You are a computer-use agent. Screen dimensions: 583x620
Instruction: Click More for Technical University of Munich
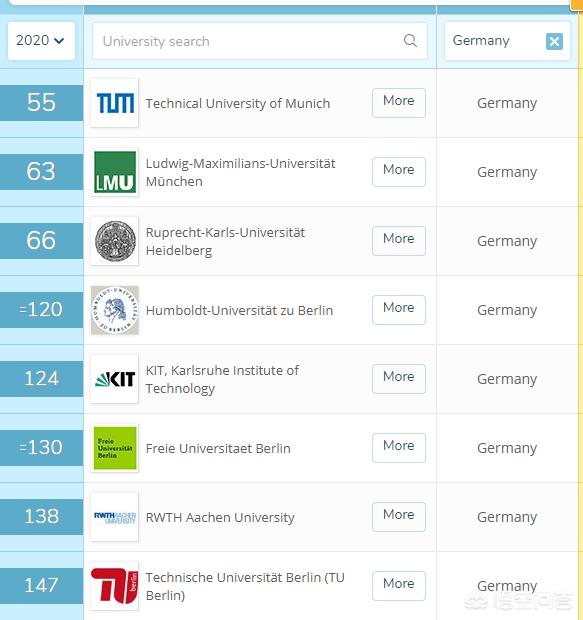coord(399,103)
